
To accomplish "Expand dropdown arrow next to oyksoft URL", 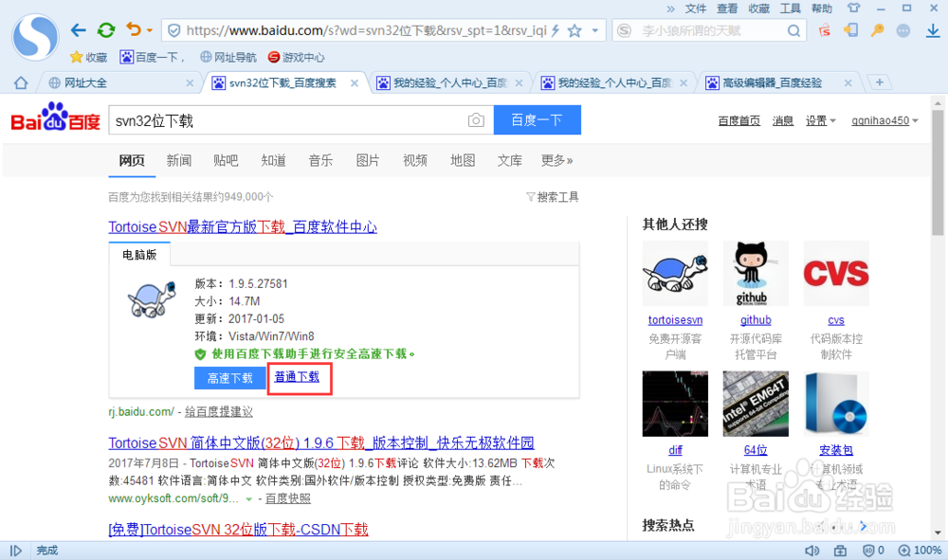I will [248, 499].
